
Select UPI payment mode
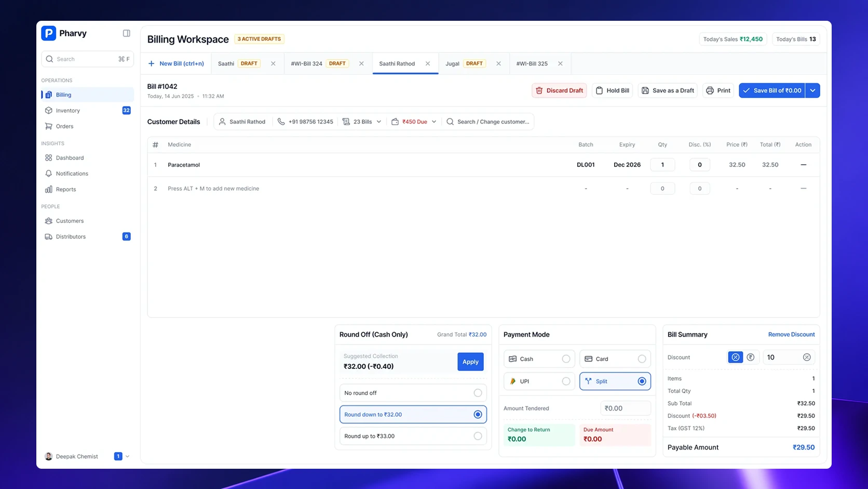tap(539, 381)
